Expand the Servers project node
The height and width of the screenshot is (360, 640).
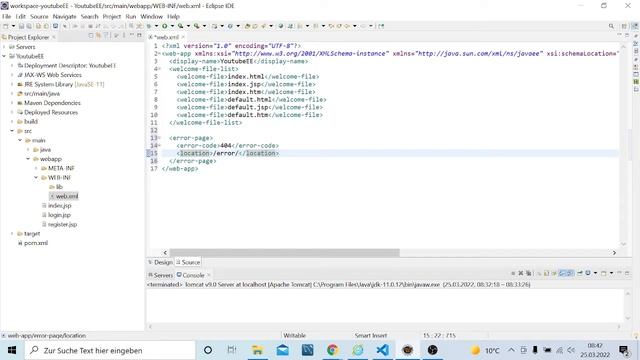4,47
